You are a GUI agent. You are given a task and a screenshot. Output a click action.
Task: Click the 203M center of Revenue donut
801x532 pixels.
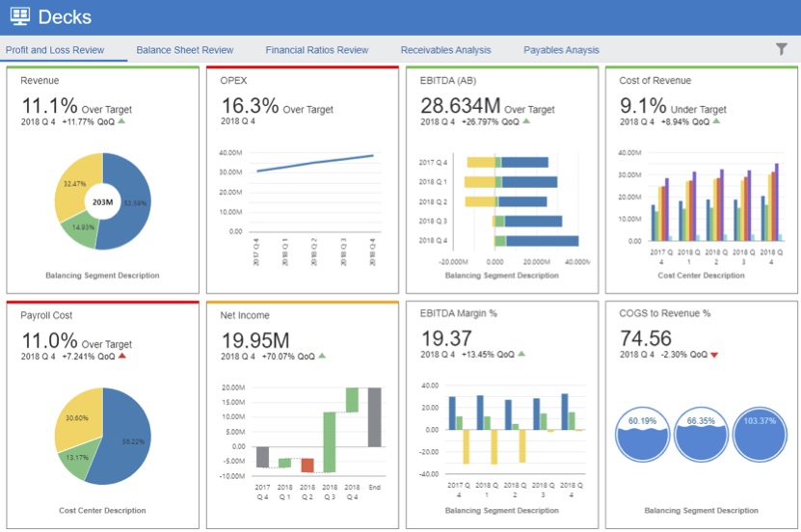(102, 202)
